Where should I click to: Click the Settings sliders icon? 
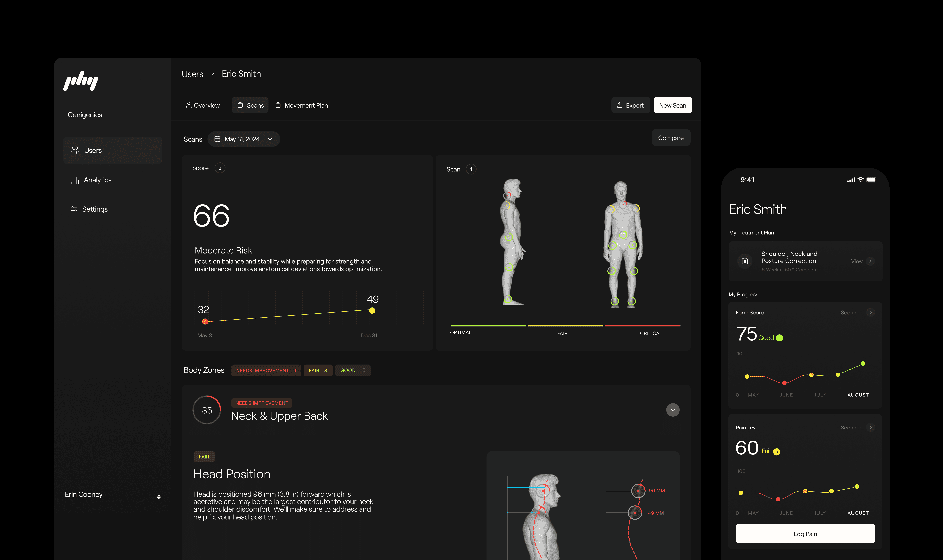pos(74,209)
